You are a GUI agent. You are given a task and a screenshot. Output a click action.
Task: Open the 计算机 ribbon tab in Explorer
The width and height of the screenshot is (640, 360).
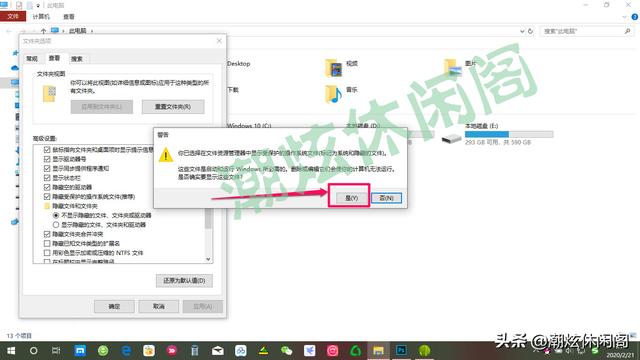[41, 16]
